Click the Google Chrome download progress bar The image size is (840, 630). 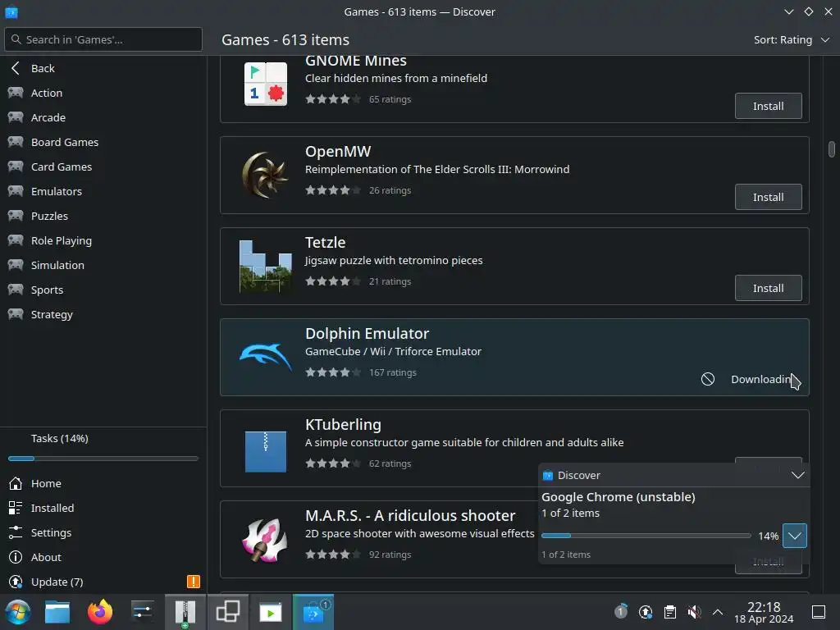coord(646,536)
